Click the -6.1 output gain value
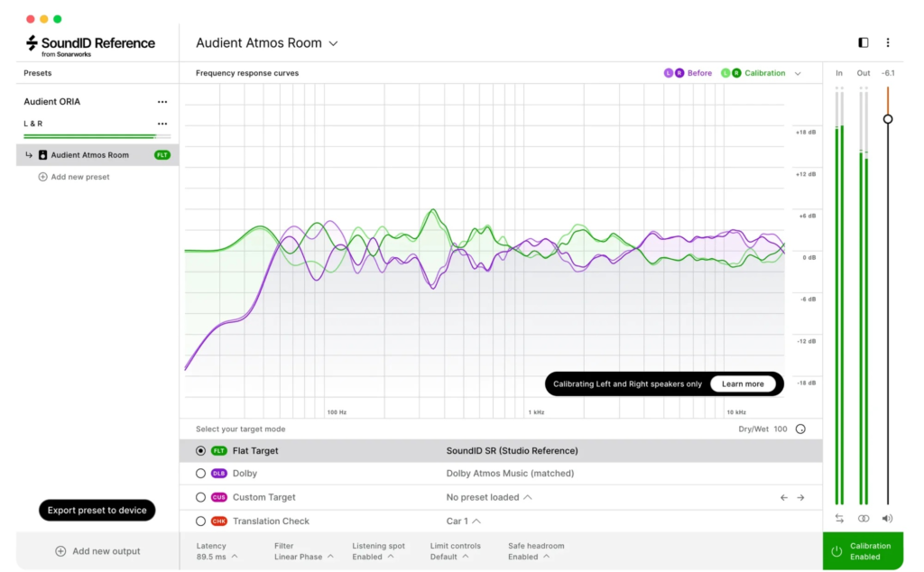This screenshot has height=572, width=924. click(x=888, y=73)
